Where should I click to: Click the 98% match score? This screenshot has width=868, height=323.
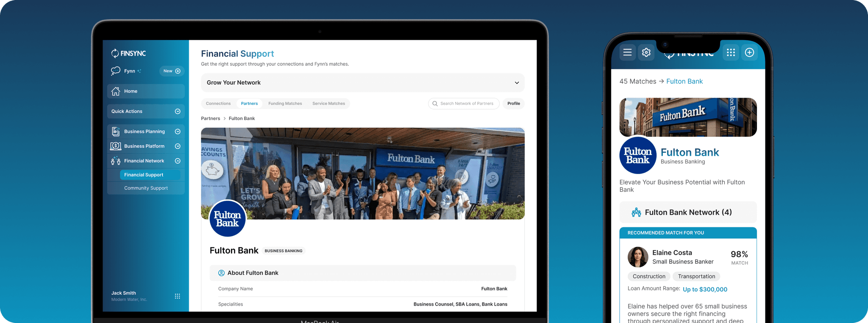pyautogui.click(x=739, y=254)
